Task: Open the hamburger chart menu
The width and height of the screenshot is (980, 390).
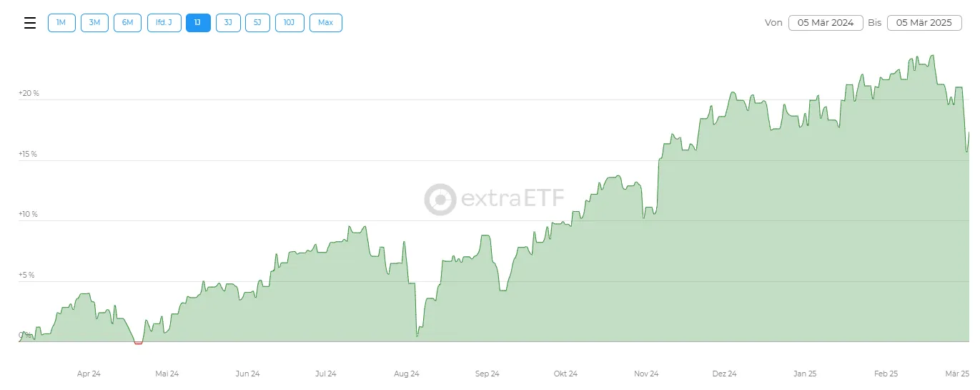Action: (30, 23)
